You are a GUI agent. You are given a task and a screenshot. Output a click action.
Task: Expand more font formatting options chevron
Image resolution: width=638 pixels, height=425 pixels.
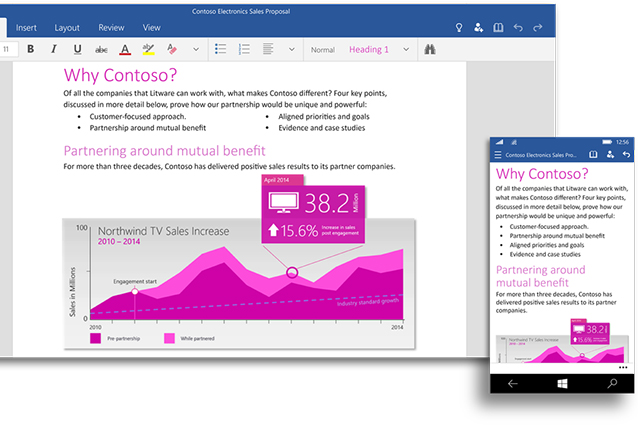coord(196,50)
